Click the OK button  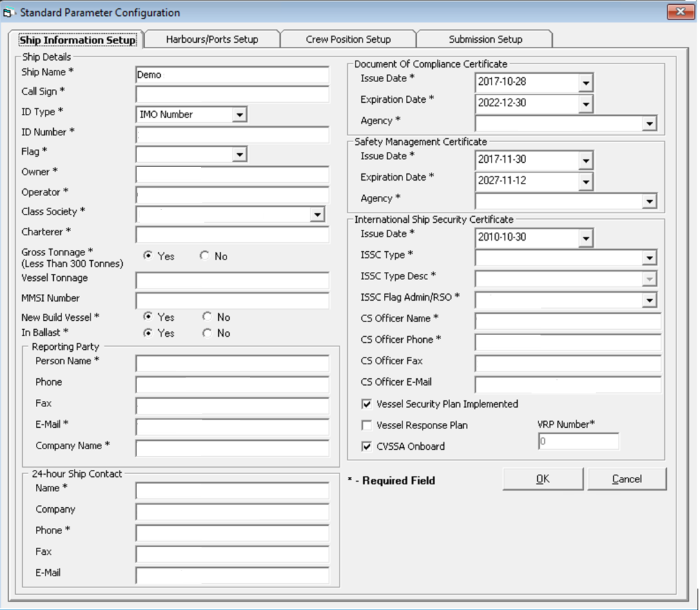tap(543, 479)
